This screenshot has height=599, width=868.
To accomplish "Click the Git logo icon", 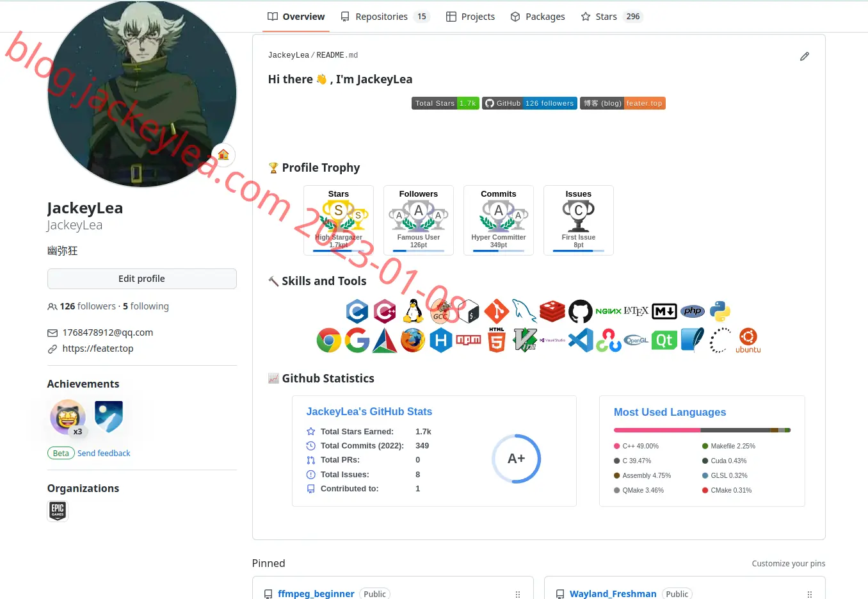I will click(x=496, y=311).
